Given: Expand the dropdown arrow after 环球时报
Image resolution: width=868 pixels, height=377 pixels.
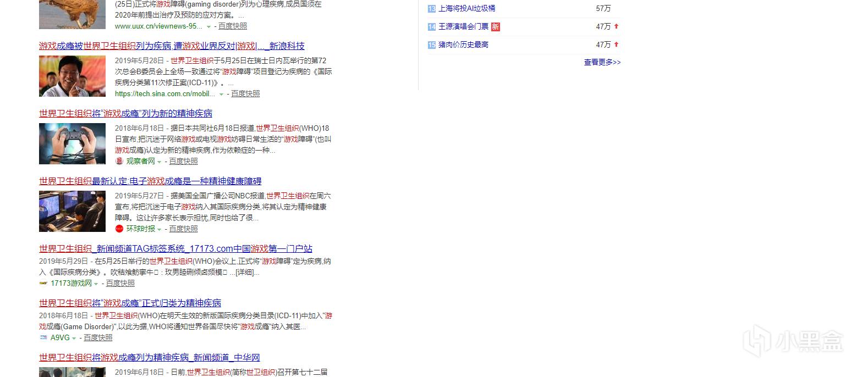Looking at the screenshot, I should tap(160, 229).
